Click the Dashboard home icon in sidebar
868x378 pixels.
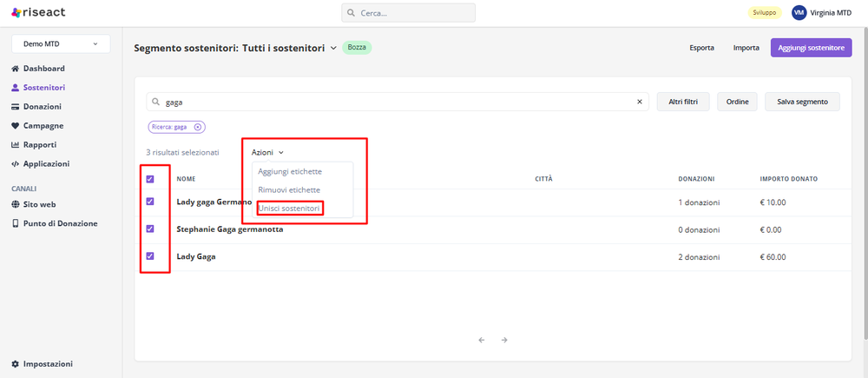[x=16, y=69]
